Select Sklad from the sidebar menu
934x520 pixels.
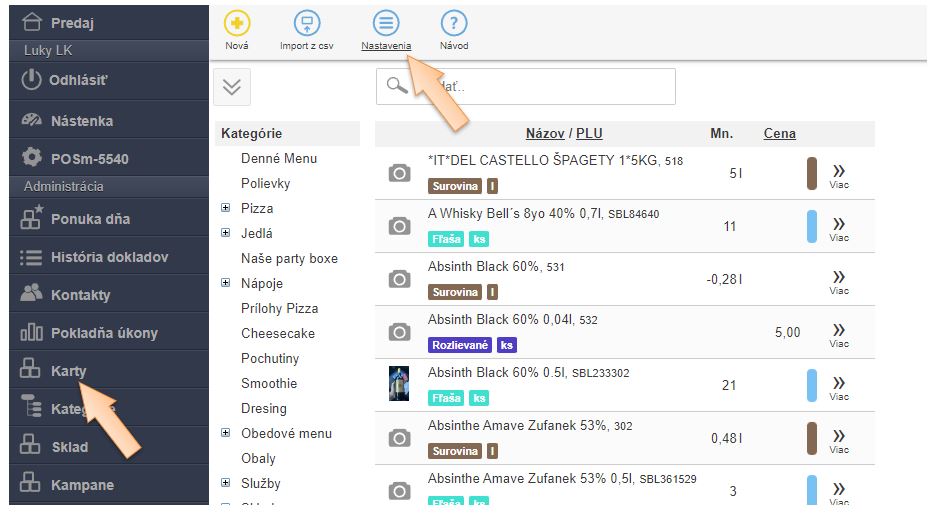[69, 447]
